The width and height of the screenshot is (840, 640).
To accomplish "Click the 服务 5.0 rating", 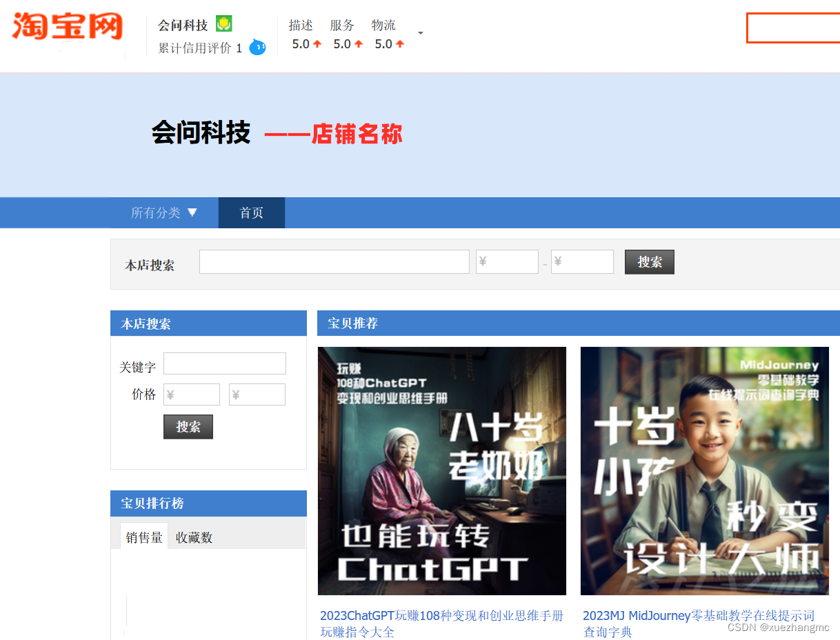I will (x=348, y=34).
